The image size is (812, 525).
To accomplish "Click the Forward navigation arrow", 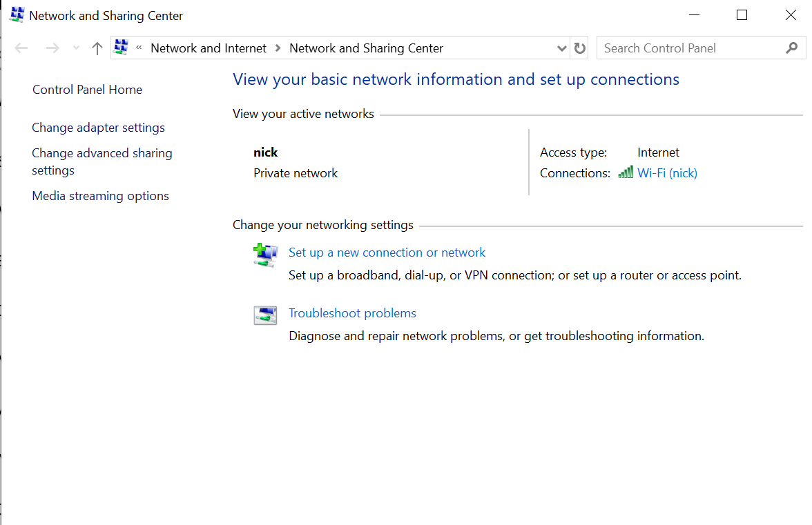I will click(x=52, y=48).
